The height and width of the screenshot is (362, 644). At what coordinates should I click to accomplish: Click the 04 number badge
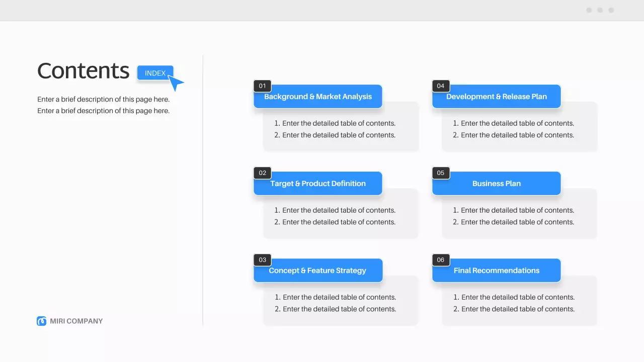[441, 86]
